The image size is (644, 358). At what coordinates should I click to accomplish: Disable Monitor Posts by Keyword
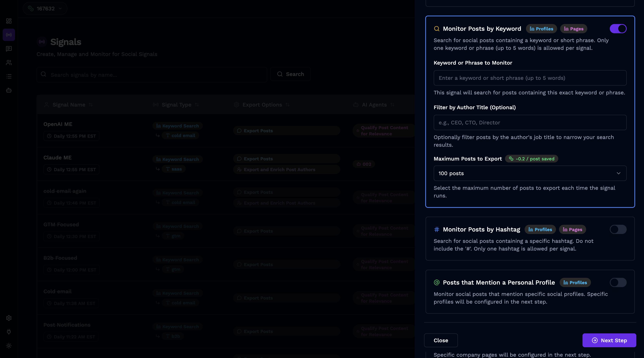618,28
